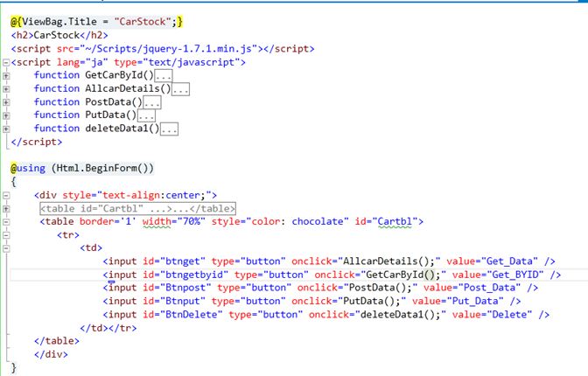The image size is (588, 376).
Task: Click the ellipsis box after PostData()
Action: [x=152, y=102]
